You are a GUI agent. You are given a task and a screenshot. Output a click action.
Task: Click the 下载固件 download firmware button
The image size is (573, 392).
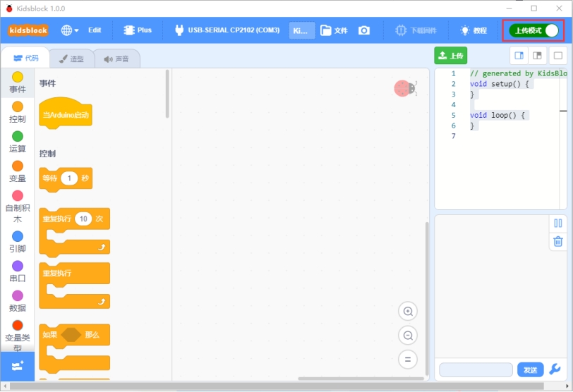point(416,30)
